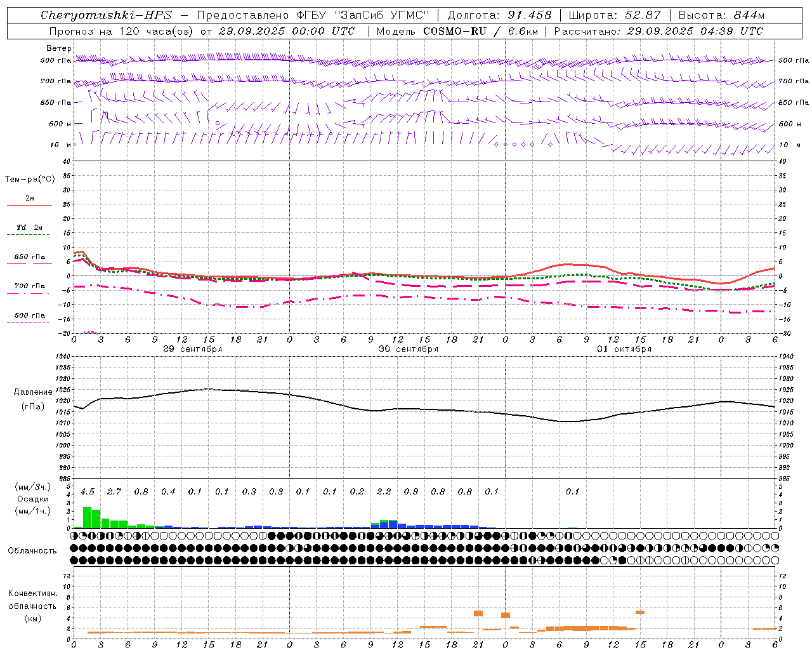
Task: Click the Долгота: 91.458 field
Action: coord(500,15)
